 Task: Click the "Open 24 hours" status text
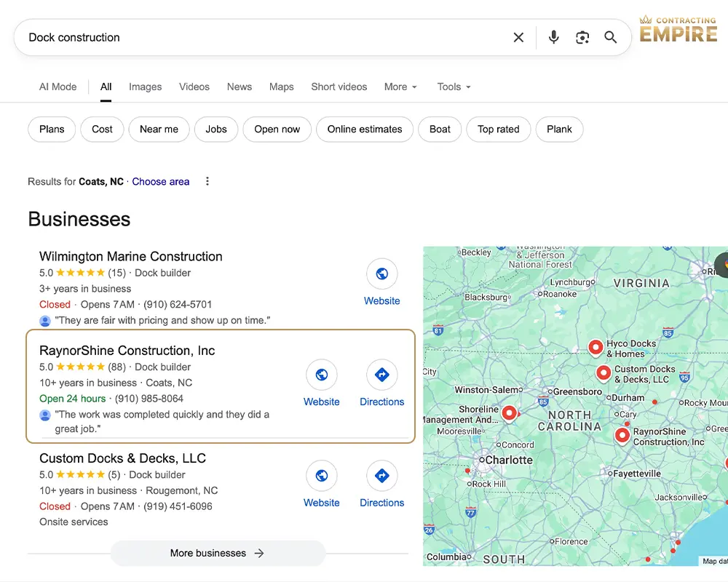tap(72, 399)
